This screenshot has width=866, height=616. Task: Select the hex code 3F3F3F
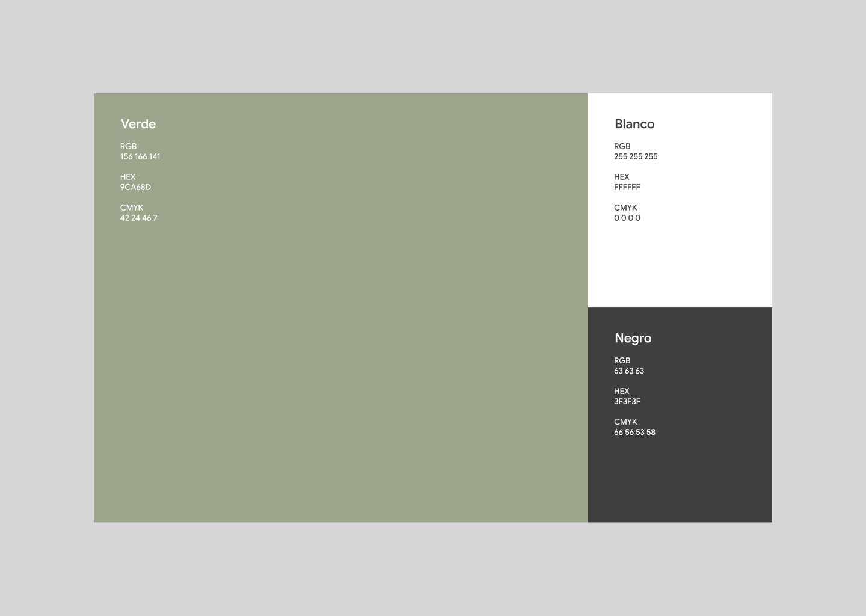tap(627, 401)
